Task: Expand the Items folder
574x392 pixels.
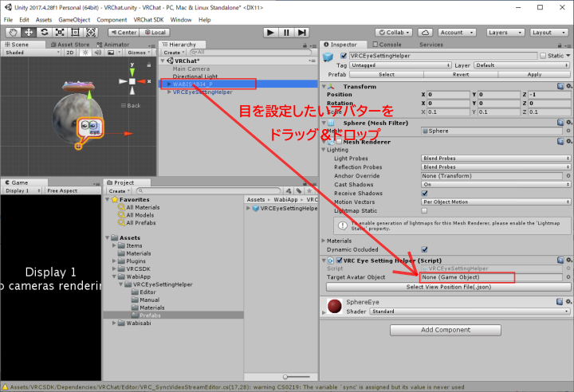Action: tap(114, 245)
